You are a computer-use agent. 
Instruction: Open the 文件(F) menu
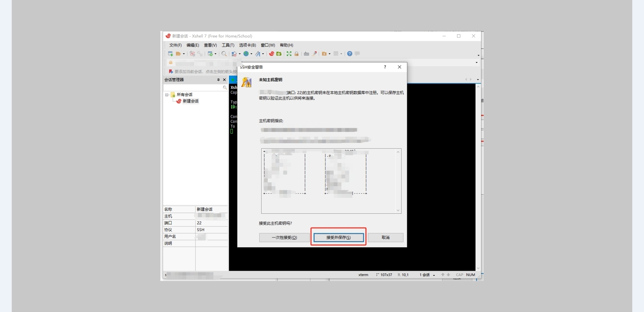point(175,45)
